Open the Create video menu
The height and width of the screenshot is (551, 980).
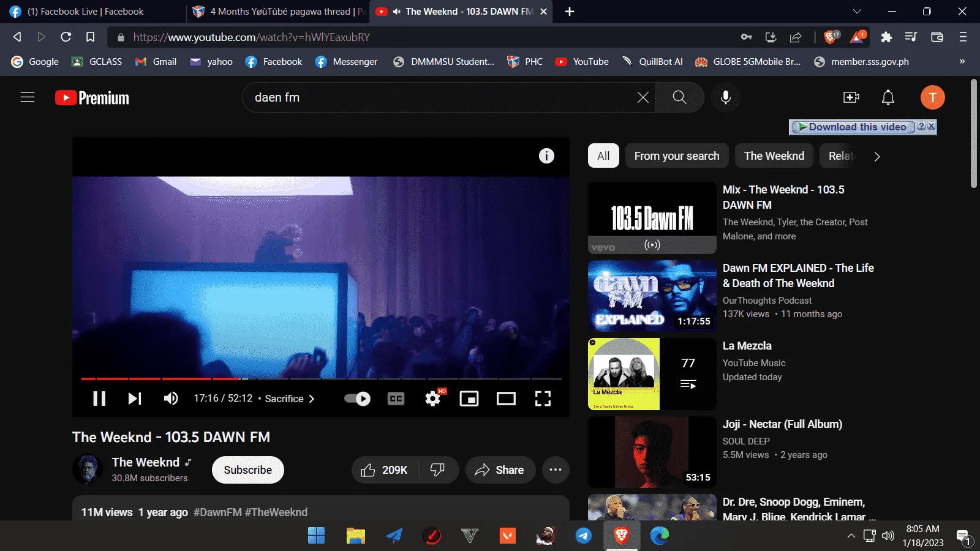coord(851,97)
